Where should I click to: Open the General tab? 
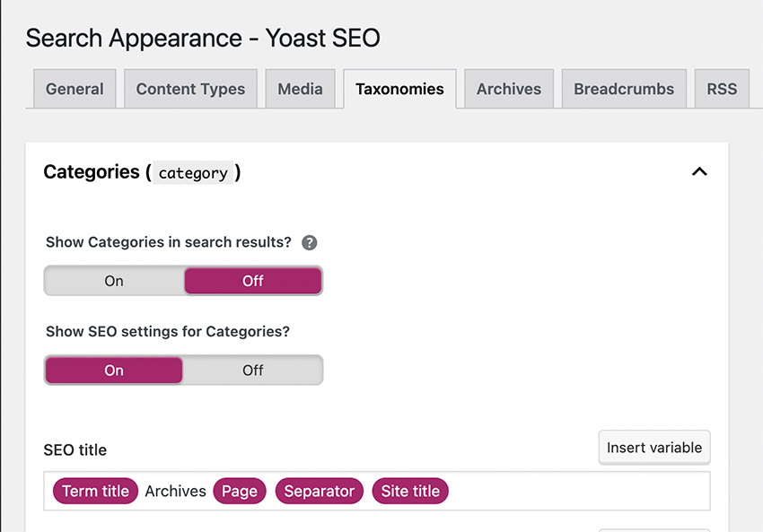point(75,89)
